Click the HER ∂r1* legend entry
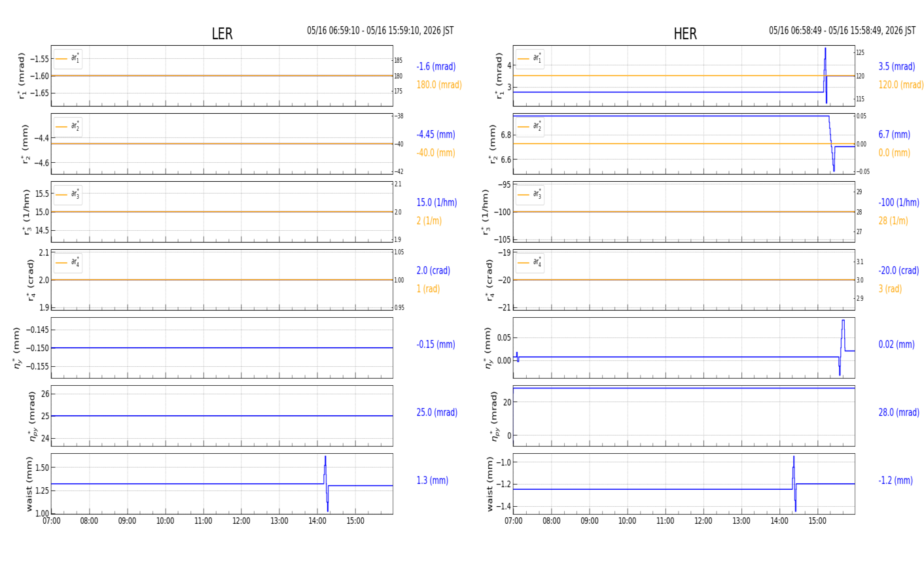Viewport: 924px width, 565px height. coord(530,59)
